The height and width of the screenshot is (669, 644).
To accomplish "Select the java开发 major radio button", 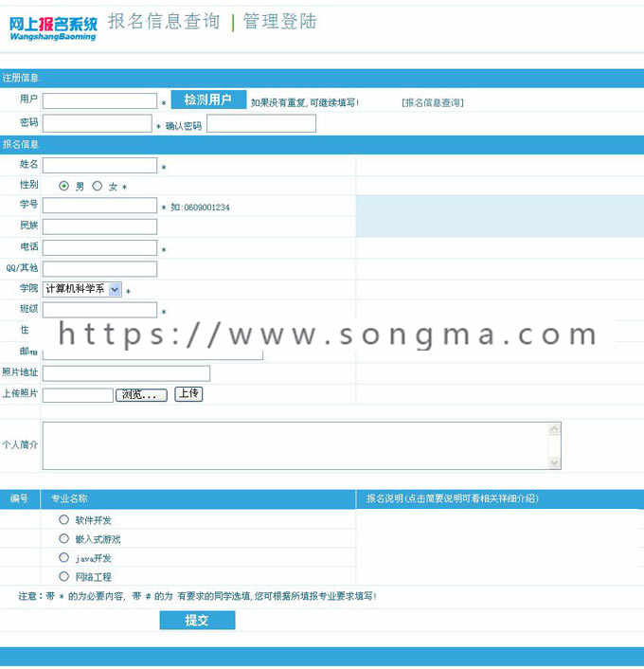I will point(64,557).
